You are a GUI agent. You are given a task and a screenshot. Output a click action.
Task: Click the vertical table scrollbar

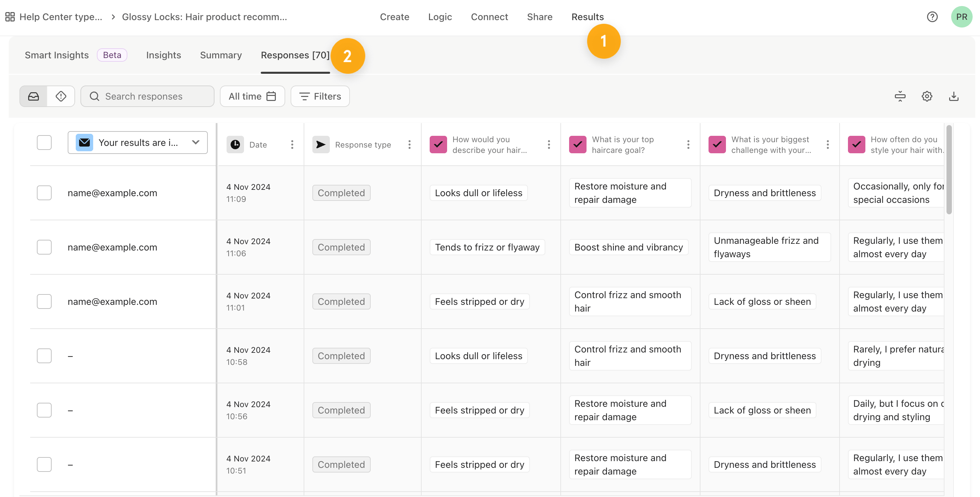tap(949, 169)
